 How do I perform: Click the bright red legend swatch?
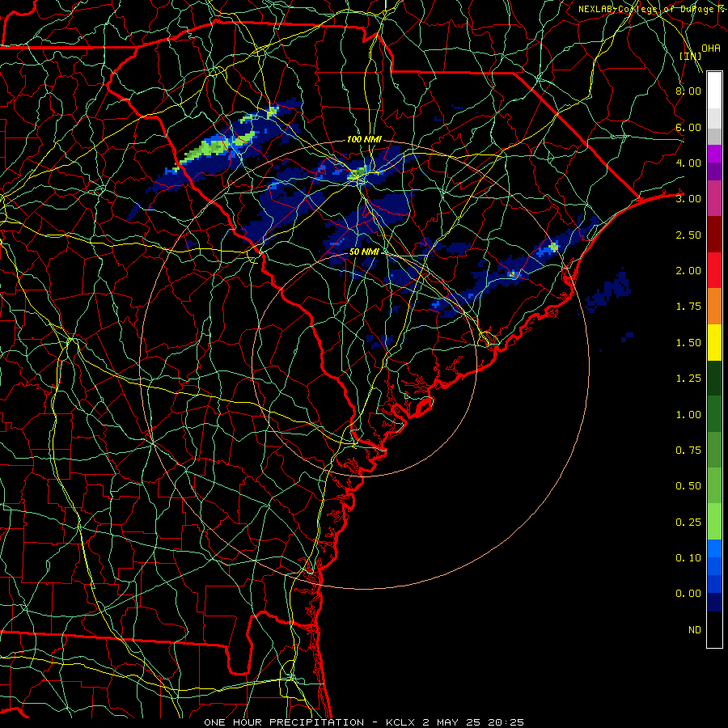click(714, 270)
